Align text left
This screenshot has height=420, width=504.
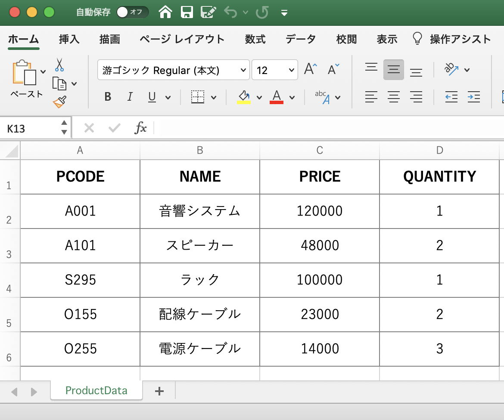[371, 97]
